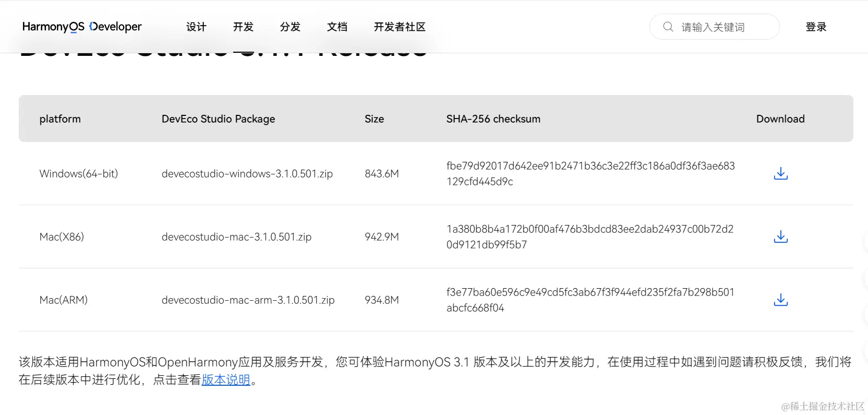Open the 版本说明 release notes link

(226, 380)
